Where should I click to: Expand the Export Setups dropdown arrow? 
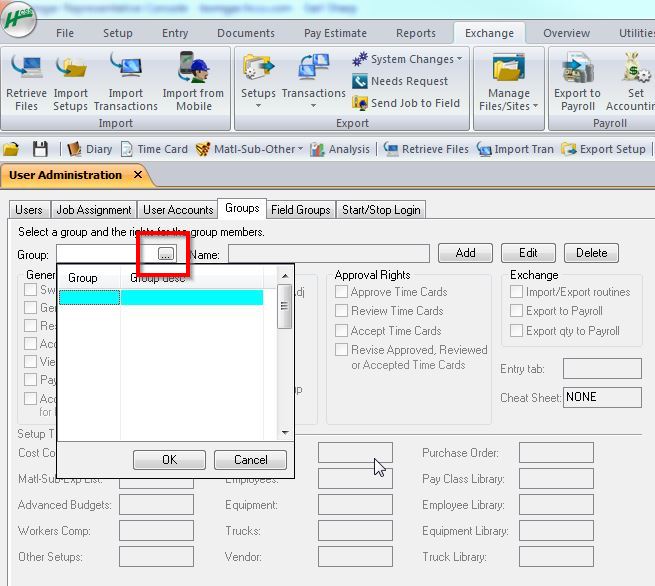pyautogui.click(x=258, y=106)
